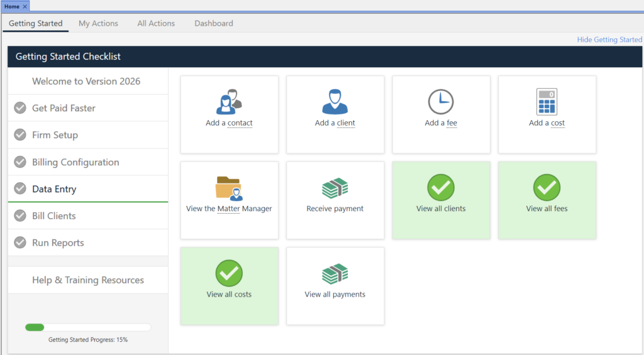Click the View all payments cash icon
Image resolution: width=644 pixels, height=355 pixels.
pyautogui.click(x=335, y=274)
